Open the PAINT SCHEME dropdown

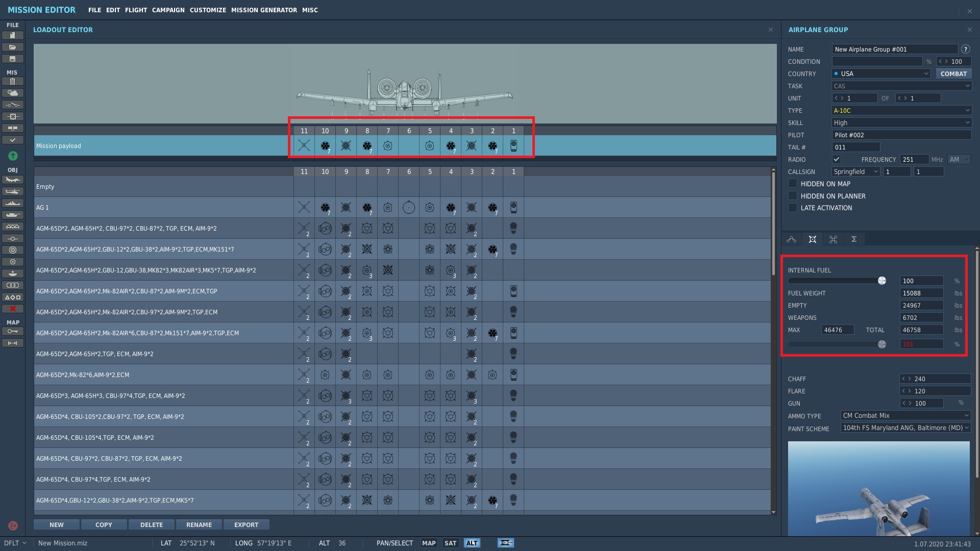click(905, 428)
